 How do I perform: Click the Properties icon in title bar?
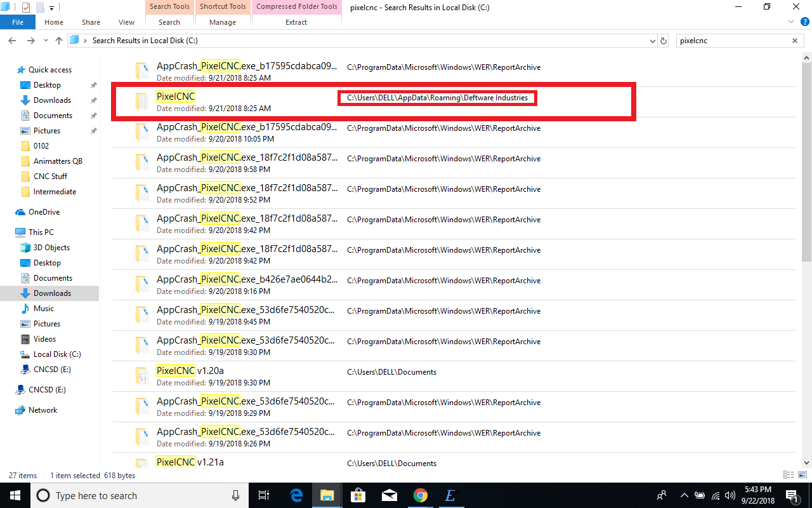(26, 8)
